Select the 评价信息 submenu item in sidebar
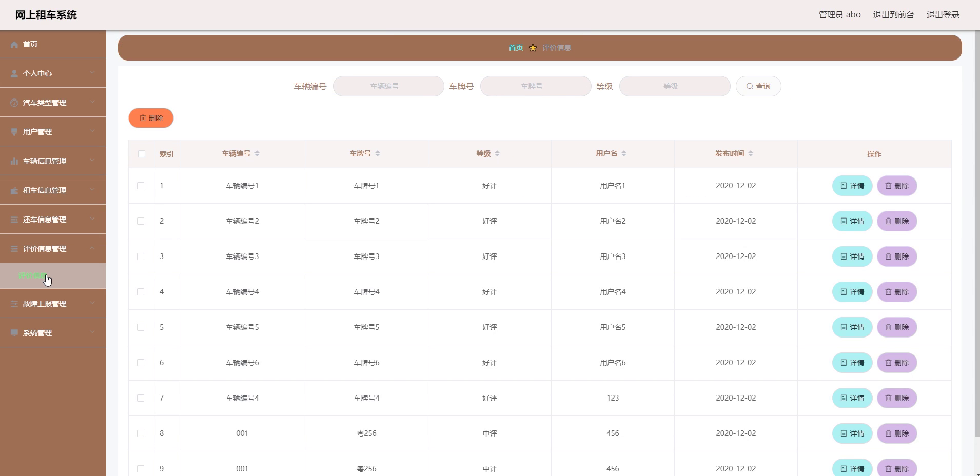 [x=53, y=275]
